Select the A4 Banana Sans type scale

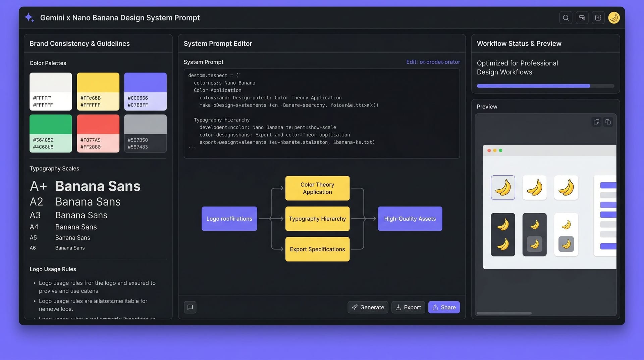coord(63,227)
